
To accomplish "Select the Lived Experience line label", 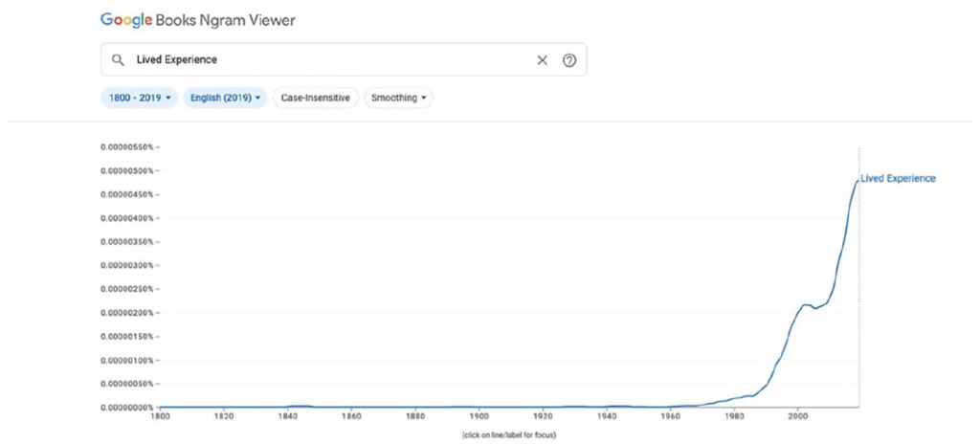I will [898, 178].
